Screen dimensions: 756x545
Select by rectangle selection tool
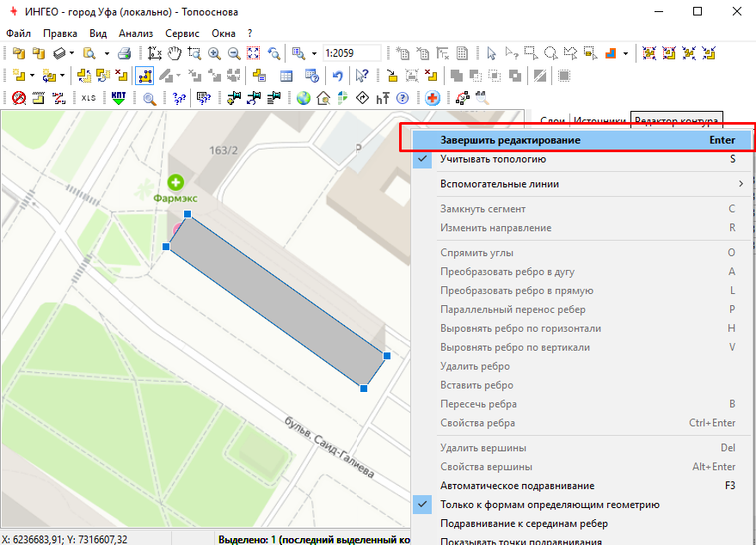point(531,53)
